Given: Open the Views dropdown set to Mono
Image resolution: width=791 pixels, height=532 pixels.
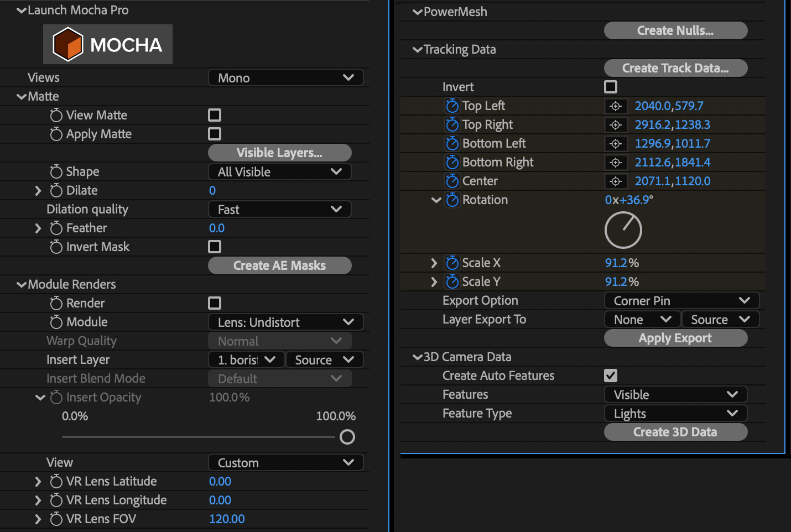Looking at the screenshot, I should [x=285, y=78].
